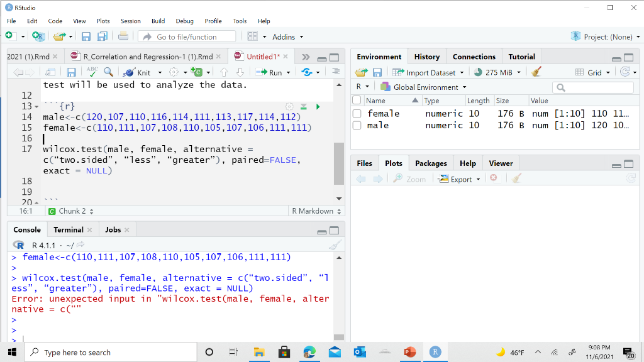
Task: Click the insert new code chunk icon
Action: (196, 72)
